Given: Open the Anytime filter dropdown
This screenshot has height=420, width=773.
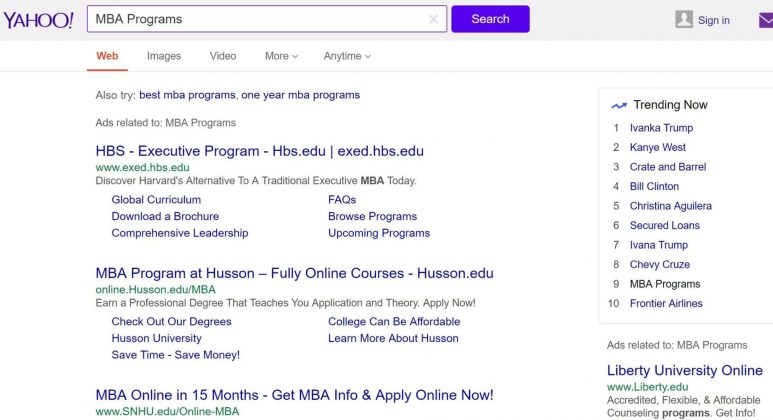Looking at the screenshot, I should tap(347, 56).
